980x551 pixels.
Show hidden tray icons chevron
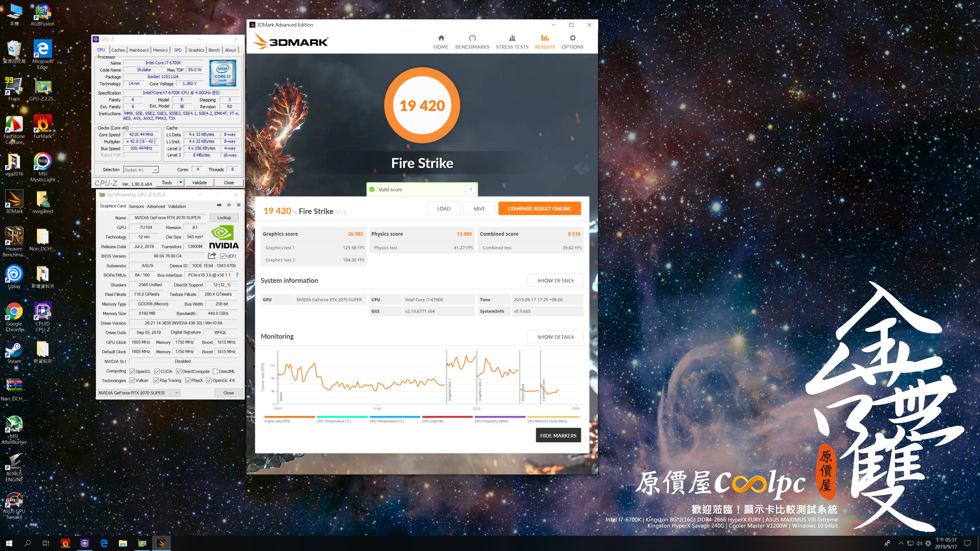901,543
